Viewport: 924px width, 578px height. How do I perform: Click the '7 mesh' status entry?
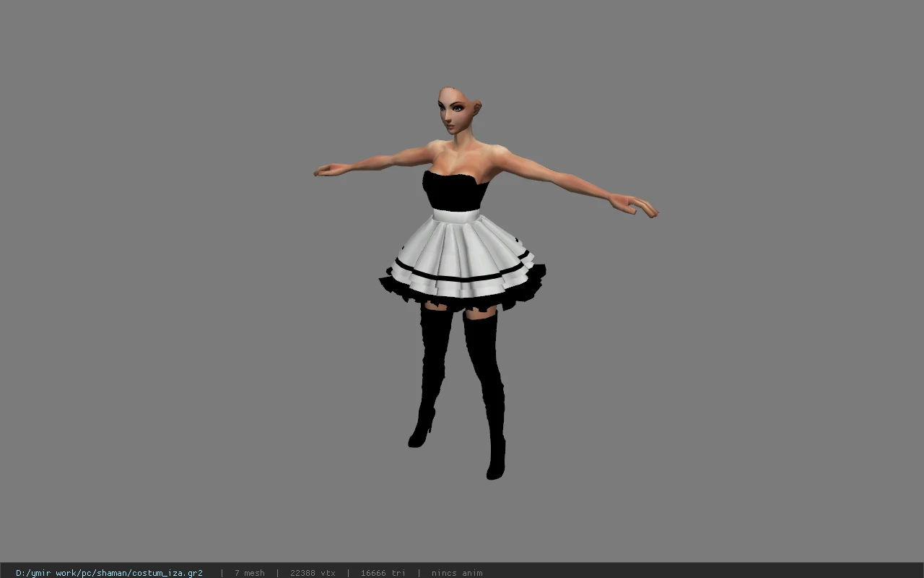pos(249,573)
